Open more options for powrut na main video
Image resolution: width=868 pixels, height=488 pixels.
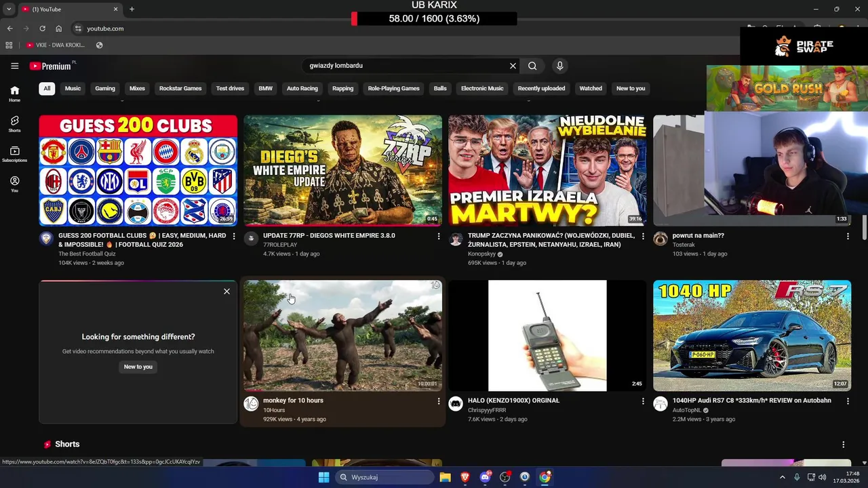pos(848,236)
